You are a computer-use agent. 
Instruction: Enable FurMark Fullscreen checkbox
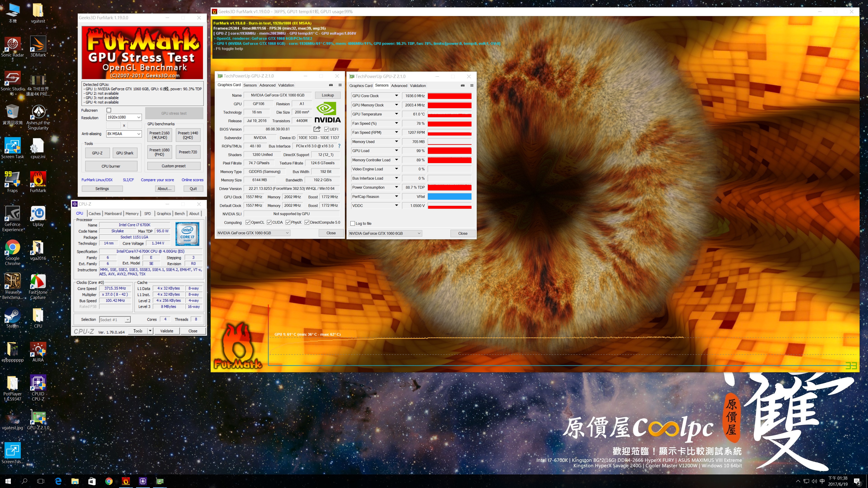point(109,110)
